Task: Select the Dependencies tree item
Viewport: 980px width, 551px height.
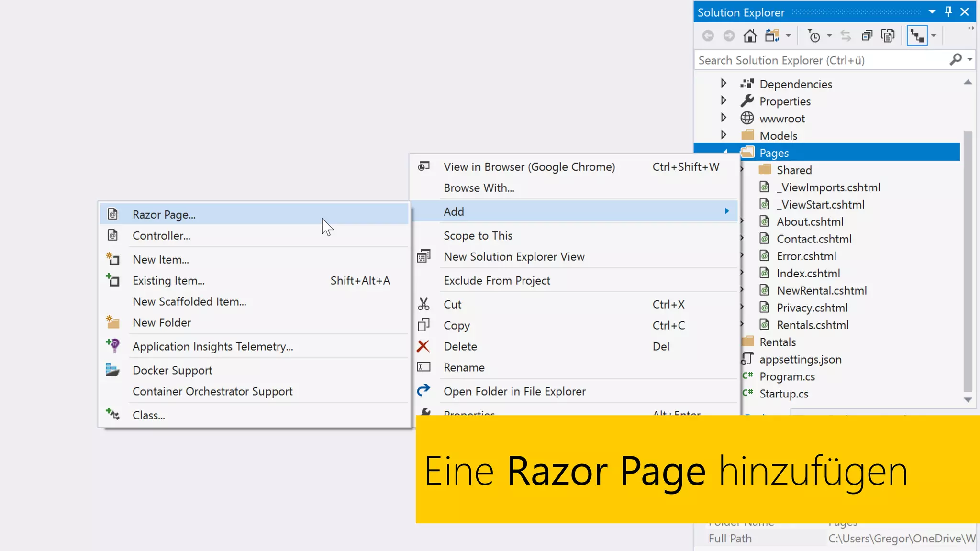Action: tap(796, 84)
